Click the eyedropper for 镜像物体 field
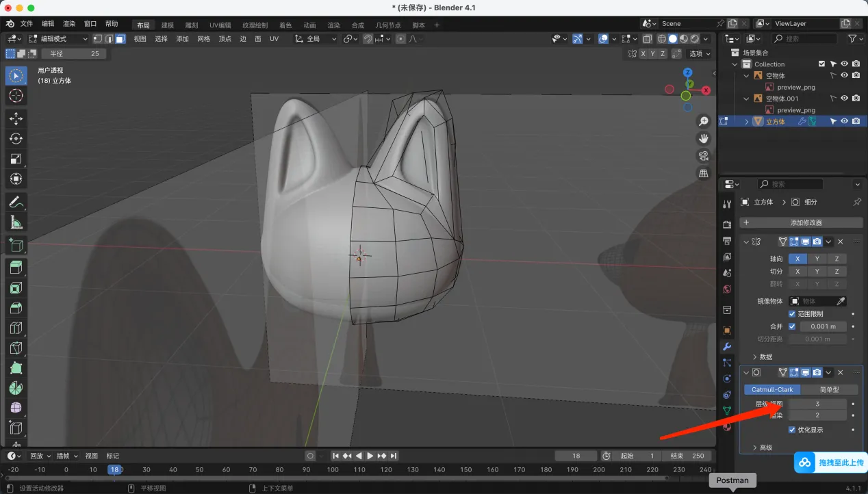Viewport: 868px width, 494px height. tap(841, 301)
